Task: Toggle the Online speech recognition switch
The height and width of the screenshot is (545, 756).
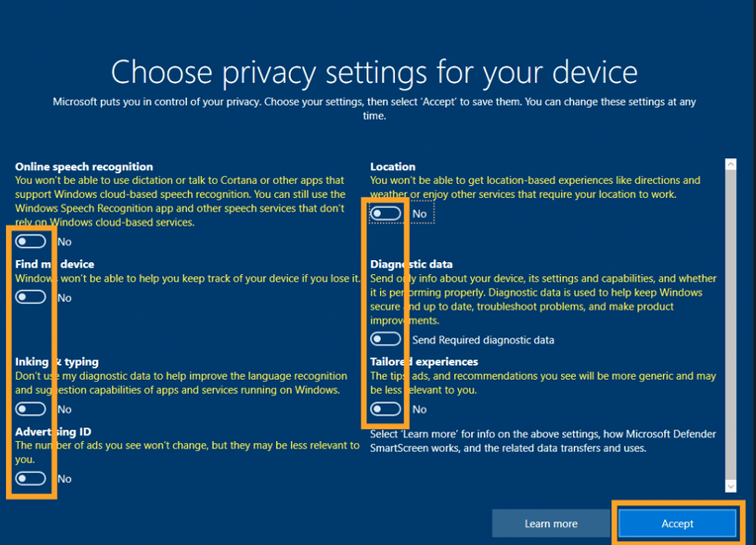Action: click(31, 241)
